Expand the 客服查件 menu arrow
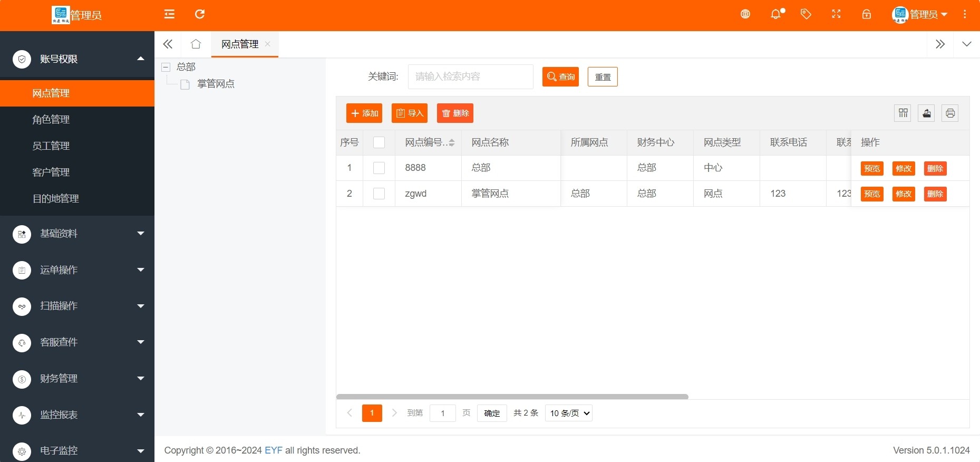This screenshot has width=980, height=462. coord(141,342)
